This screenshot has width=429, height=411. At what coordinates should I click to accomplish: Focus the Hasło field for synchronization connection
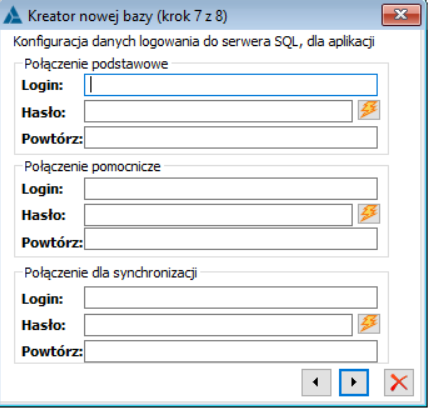pyautogui.click(x=218, y=325)
